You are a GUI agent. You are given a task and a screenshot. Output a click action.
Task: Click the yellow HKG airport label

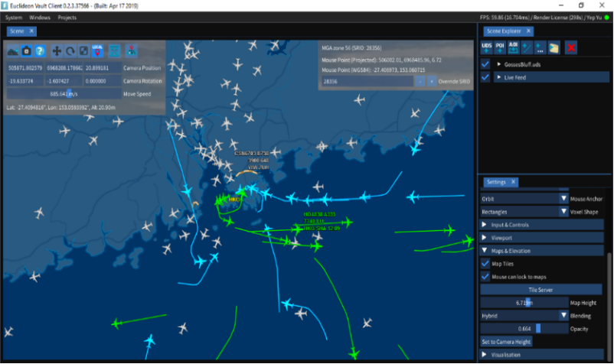pos(234,200)
